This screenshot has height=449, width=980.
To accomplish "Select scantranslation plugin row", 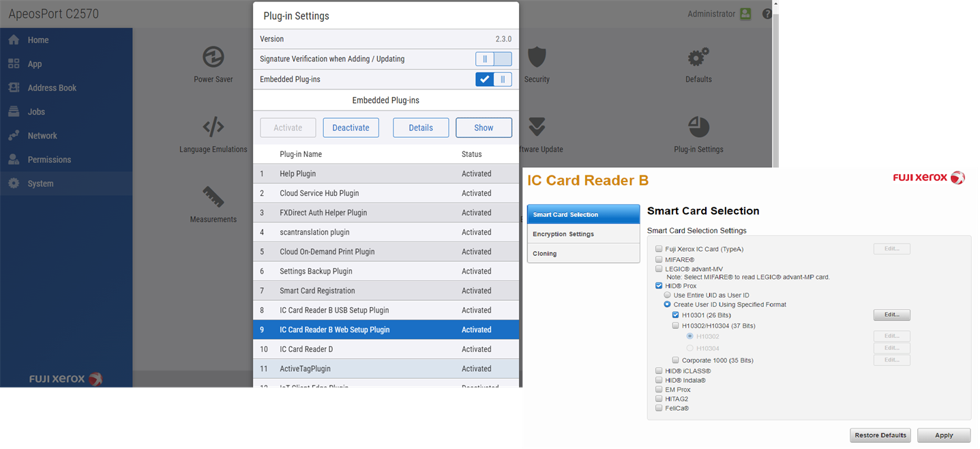I will point(386,232).
